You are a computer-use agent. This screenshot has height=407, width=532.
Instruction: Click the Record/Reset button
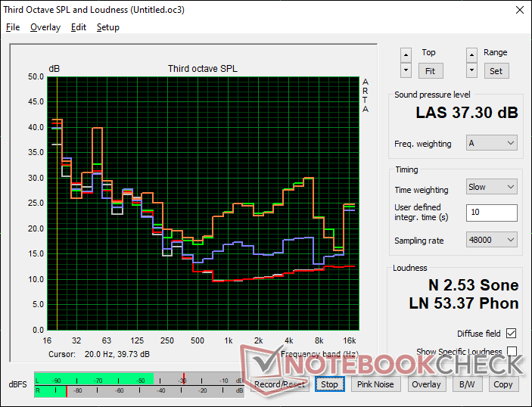coord(280,384)
